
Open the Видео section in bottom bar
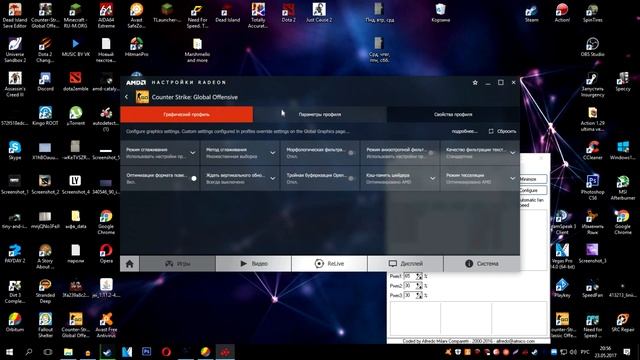coord(253,264)
